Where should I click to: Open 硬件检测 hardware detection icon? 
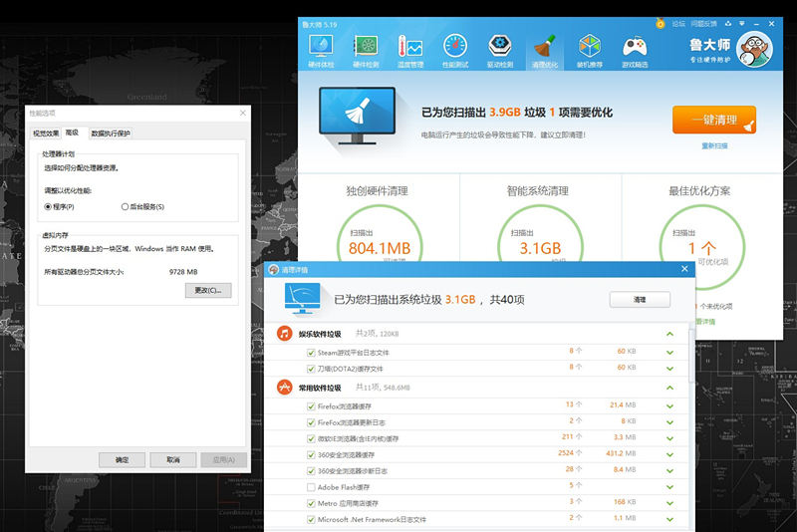(x=366, y=50)
